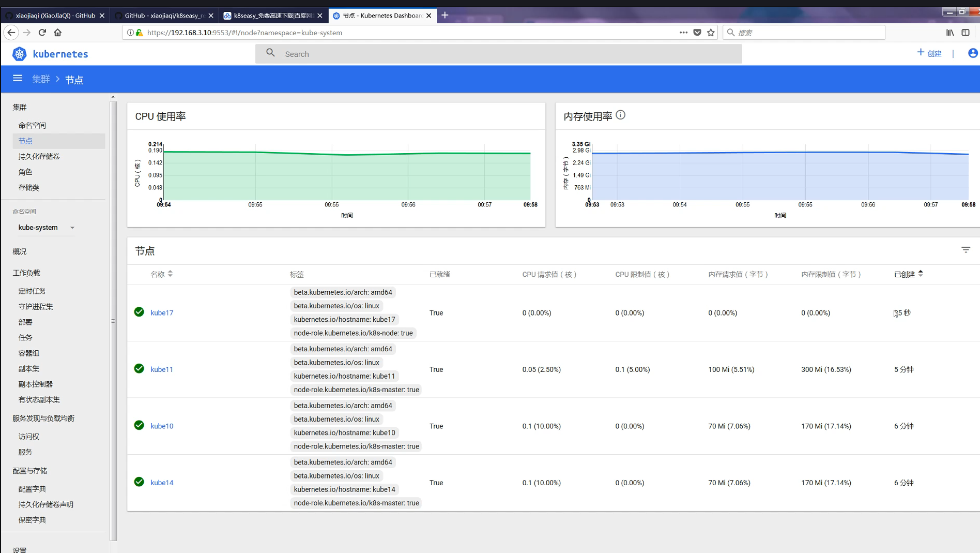Click the kube17 k8s-node role label chip
Viewport: 980px width, 553px height.
[354, 333]
